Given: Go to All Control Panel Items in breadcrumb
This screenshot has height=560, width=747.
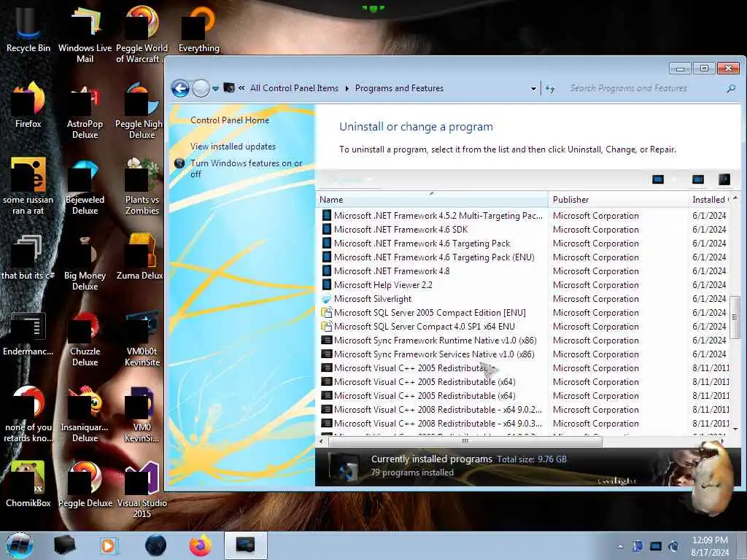Looking at the screenshot, I should (x=294, y=88).
